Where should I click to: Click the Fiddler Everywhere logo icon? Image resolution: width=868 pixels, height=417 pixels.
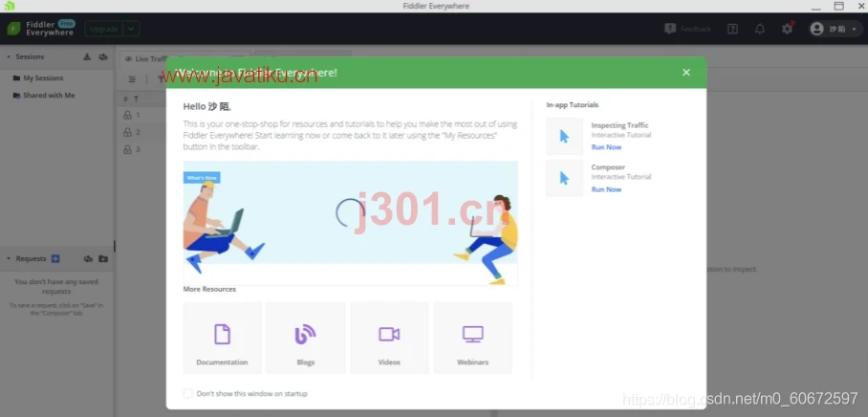[13, 29]
